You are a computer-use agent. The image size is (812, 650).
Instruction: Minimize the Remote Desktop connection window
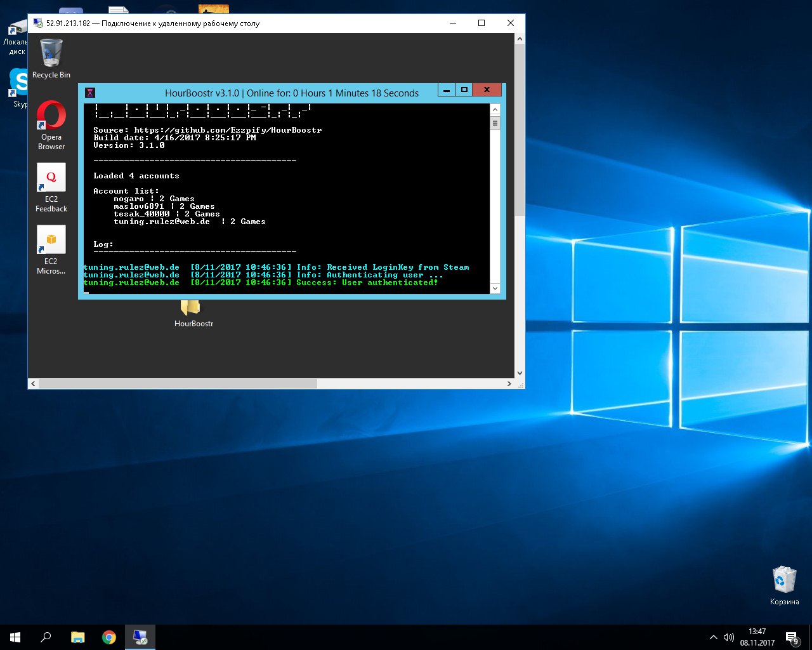point(453,23)
